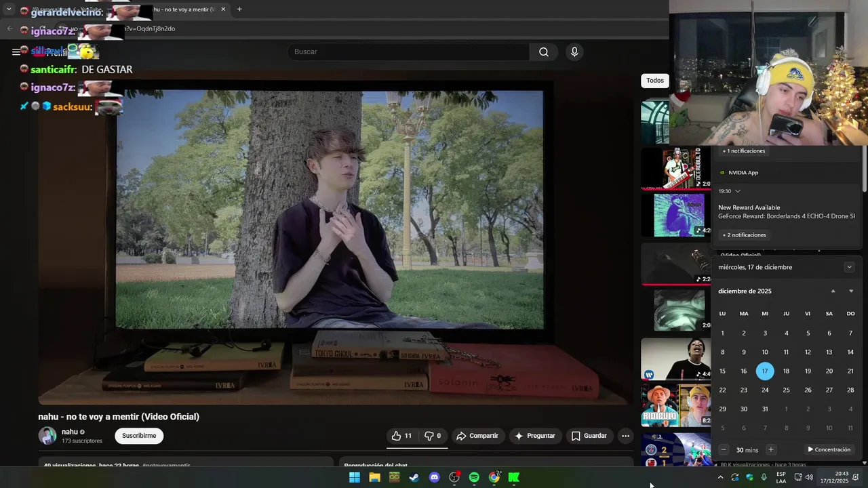
Task: Click the notification panel scrollbar
Action: click(865, 168)
